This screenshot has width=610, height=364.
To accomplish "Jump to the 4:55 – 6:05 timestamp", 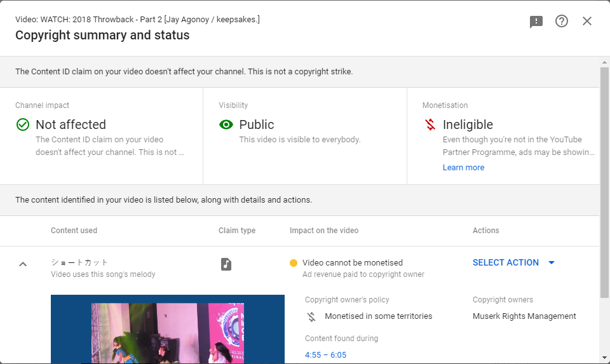I will pyautogui.click(x=325, y=355).
